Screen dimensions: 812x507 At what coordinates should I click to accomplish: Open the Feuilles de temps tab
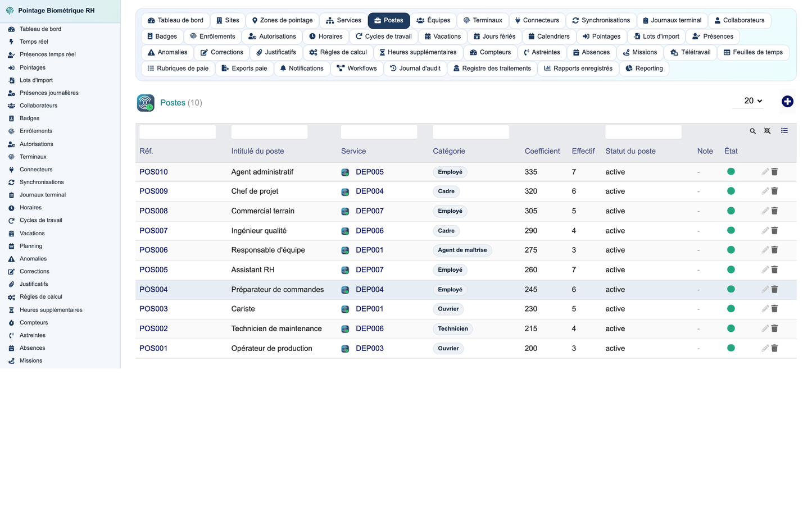coord(753,52)
